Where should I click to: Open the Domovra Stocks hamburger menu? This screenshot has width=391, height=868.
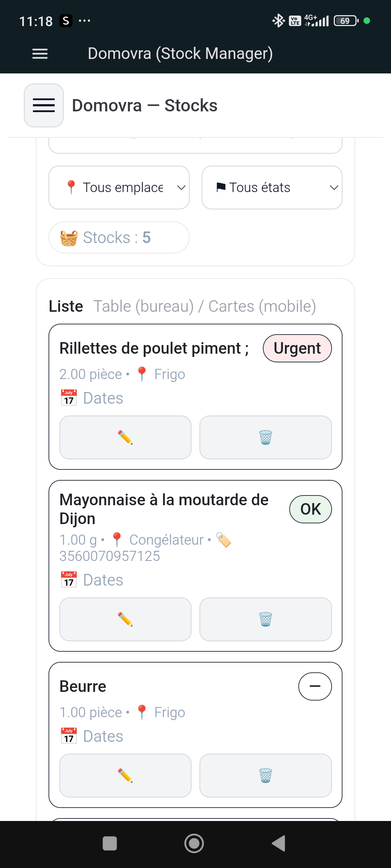pyautogui.click(x=44, y=106)
